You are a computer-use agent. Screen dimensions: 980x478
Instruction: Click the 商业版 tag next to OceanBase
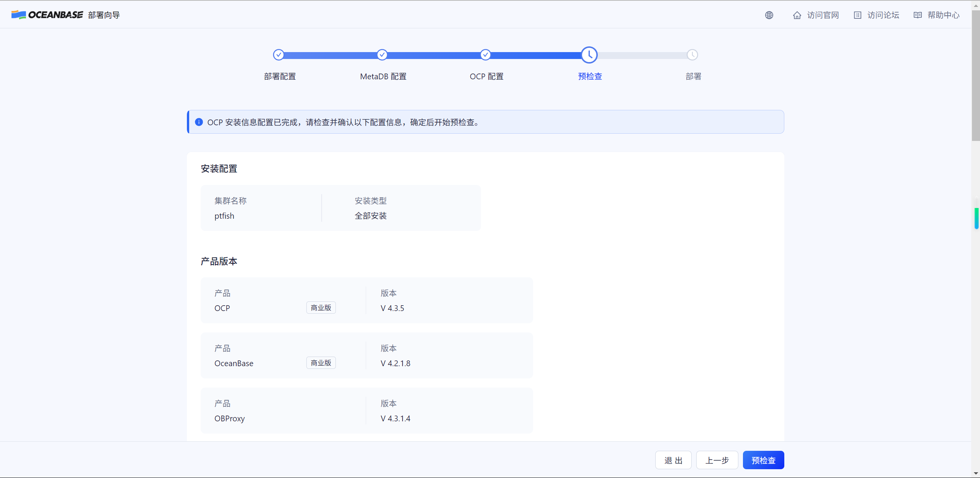coord(321,363)
